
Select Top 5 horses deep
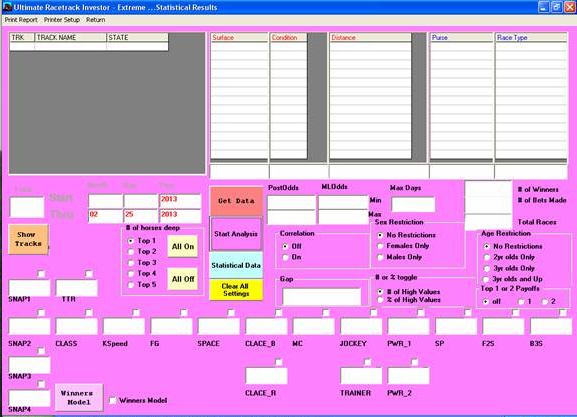pyautogui.click(x=131, y=285)
